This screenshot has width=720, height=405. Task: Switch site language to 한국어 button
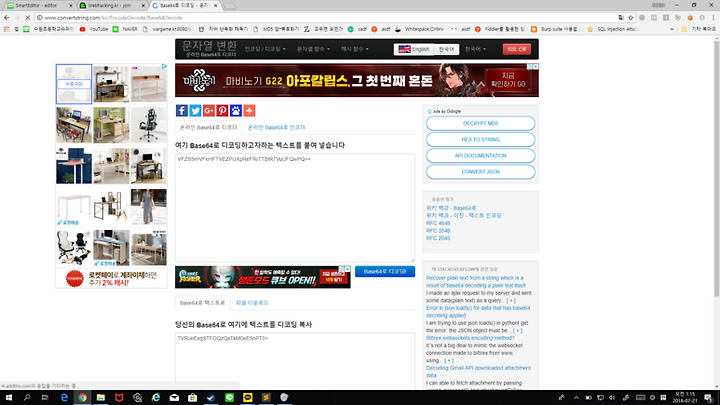click(446, 49)
